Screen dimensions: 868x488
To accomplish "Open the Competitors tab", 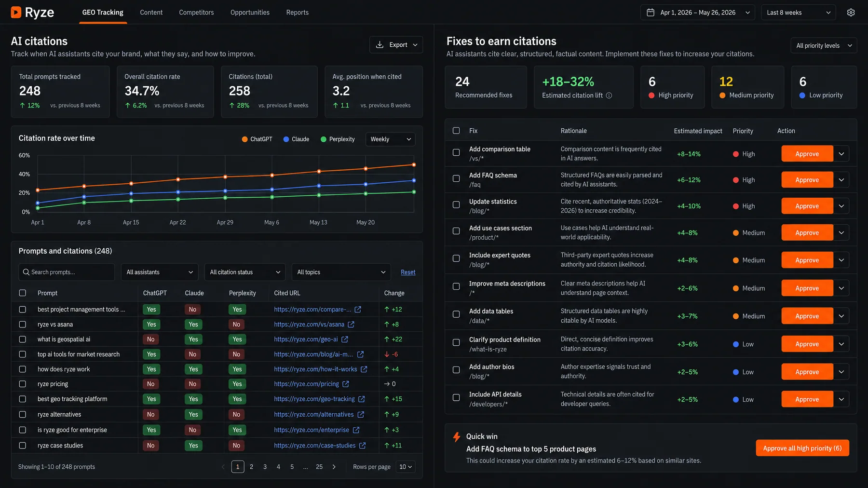I will point(196,13).
